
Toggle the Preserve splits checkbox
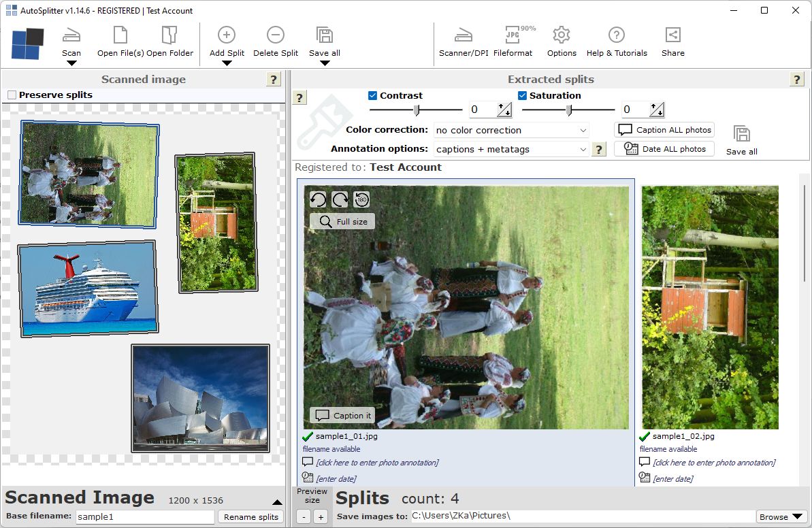tap(12, 95)
